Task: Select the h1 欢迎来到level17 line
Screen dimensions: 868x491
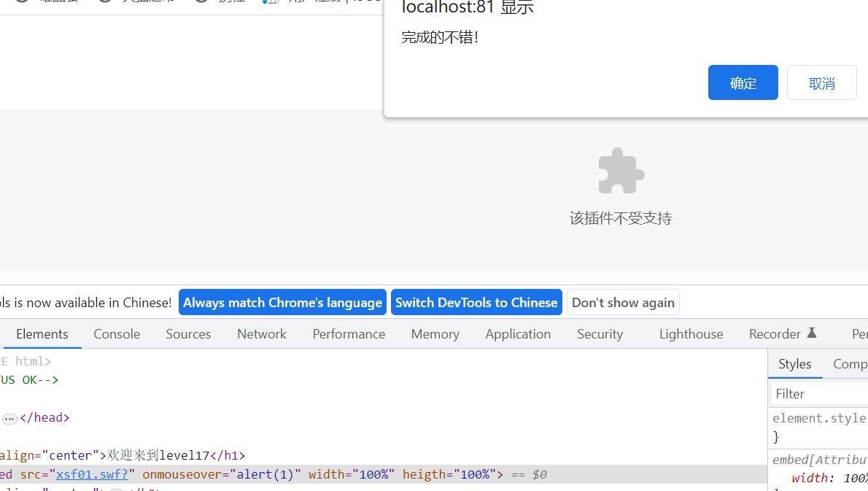Action: coord(122,455)
